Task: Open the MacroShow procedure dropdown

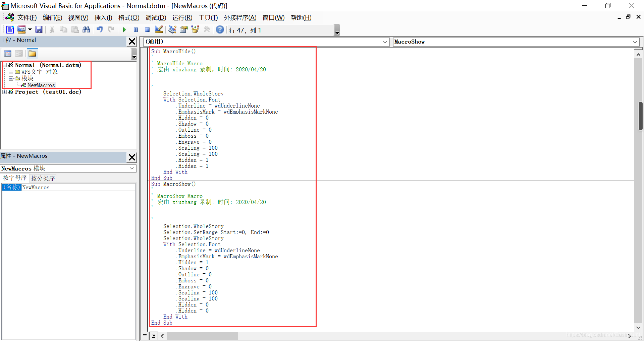Action: click(x=635, y=42)
